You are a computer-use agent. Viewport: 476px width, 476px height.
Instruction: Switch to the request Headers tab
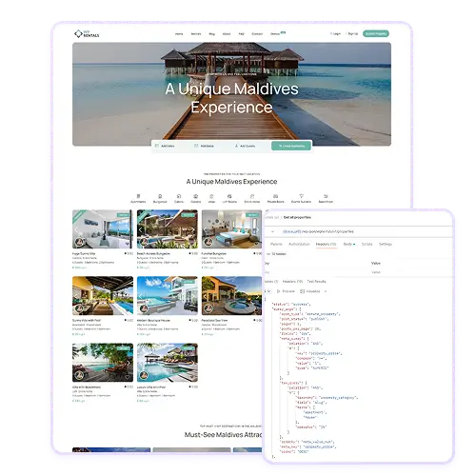[326, 244]
